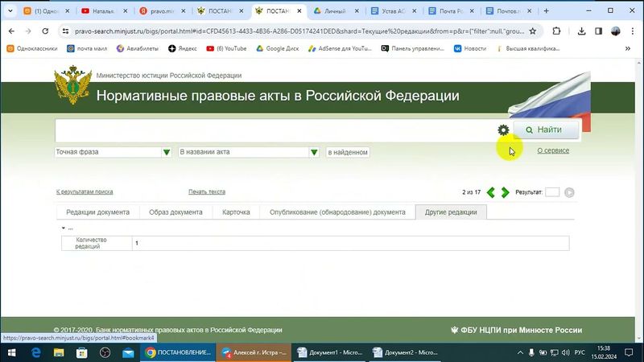Launch Microsoft Edge from taskbar
Screen dimensions: 644x362
[x=35, y=352]
